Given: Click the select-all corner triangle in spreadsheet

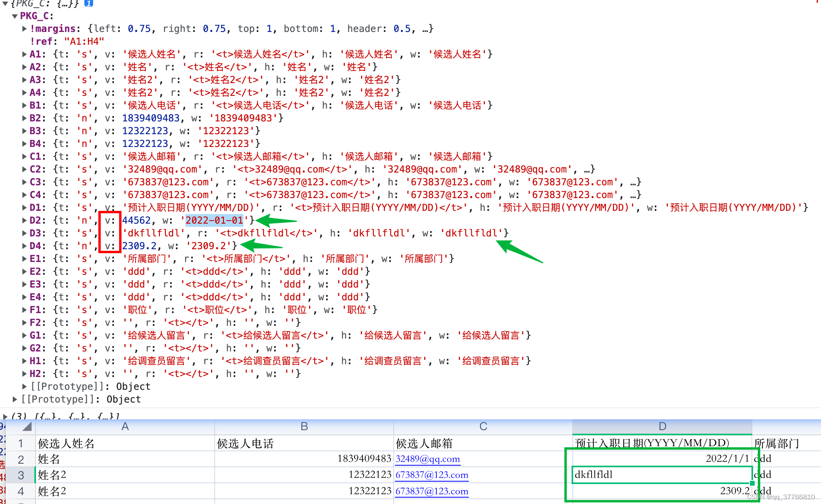Looking at the screenshot, I should [x=27, y=427].
